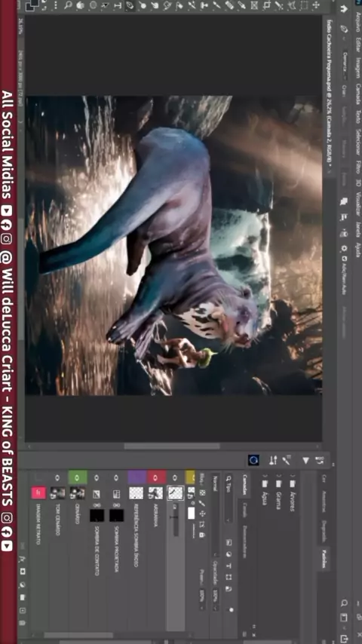Hide the SOMBRA DE CONTATO layer
Viewport: 362px width, 644px height.
tap(97, 477)
